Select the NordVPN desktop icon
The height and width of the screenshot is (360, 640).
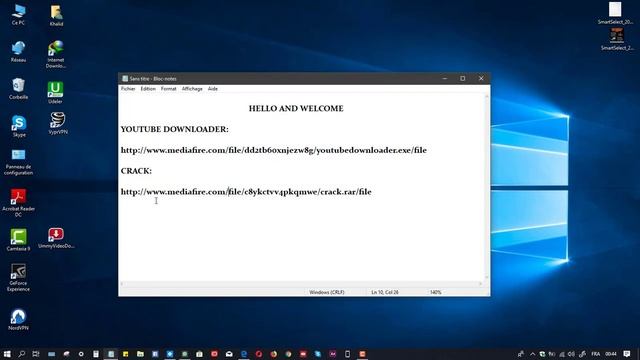[x=18, y=320]
